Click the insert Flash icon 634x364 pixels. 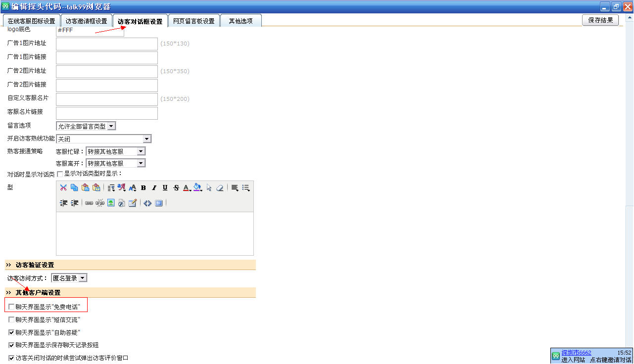click(122, 203)
